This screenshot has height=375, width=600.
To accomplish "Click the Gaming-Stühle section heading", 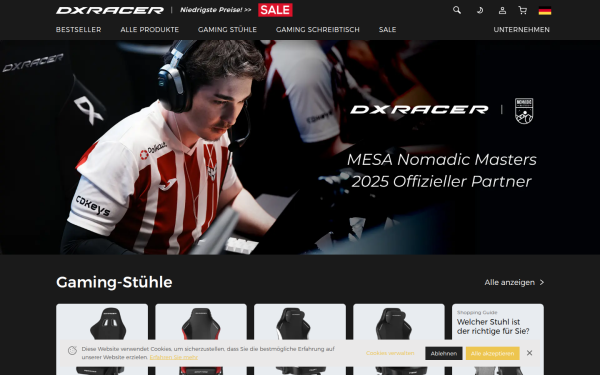I will [114, 282].
